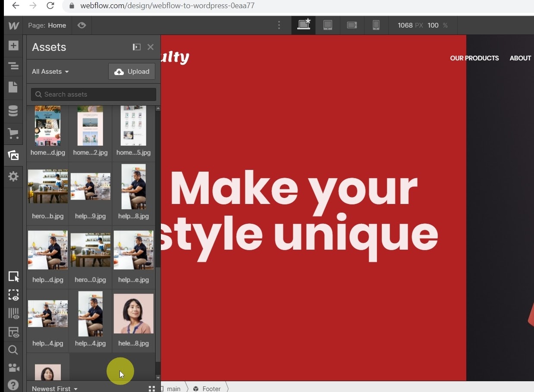The image size is (534, 392).
Task: Toggle X-ray mode icon
Action: click(13, 332)
